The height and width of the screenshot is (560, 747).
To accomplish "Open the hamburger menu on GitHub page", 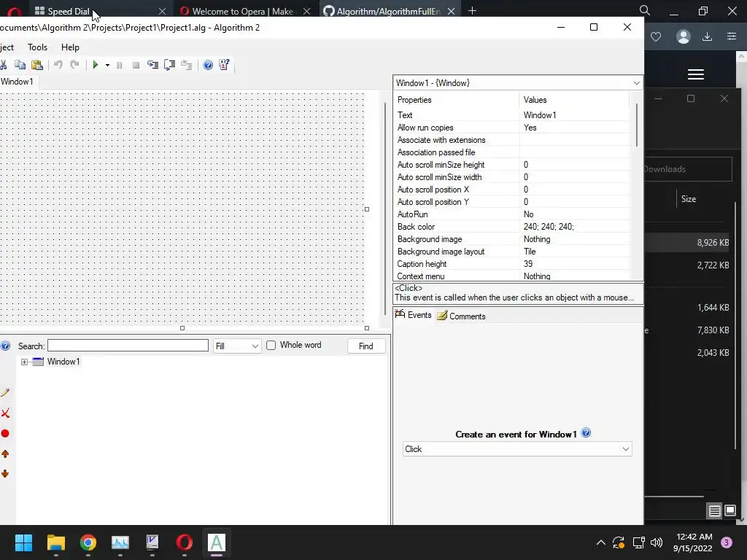I will click(696, 74).
